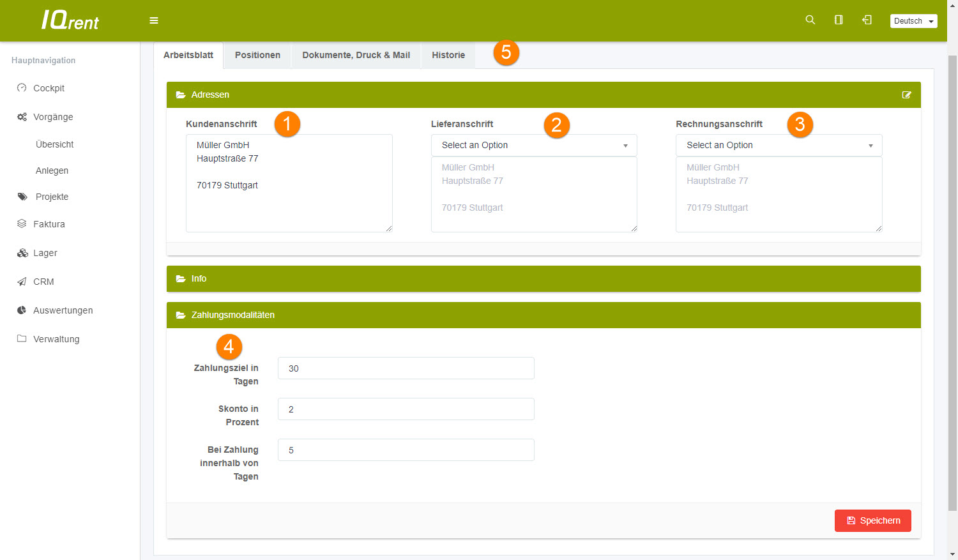Open the Deutsch language selector
The height and width of the screenshot is (560, 958).
913,21
